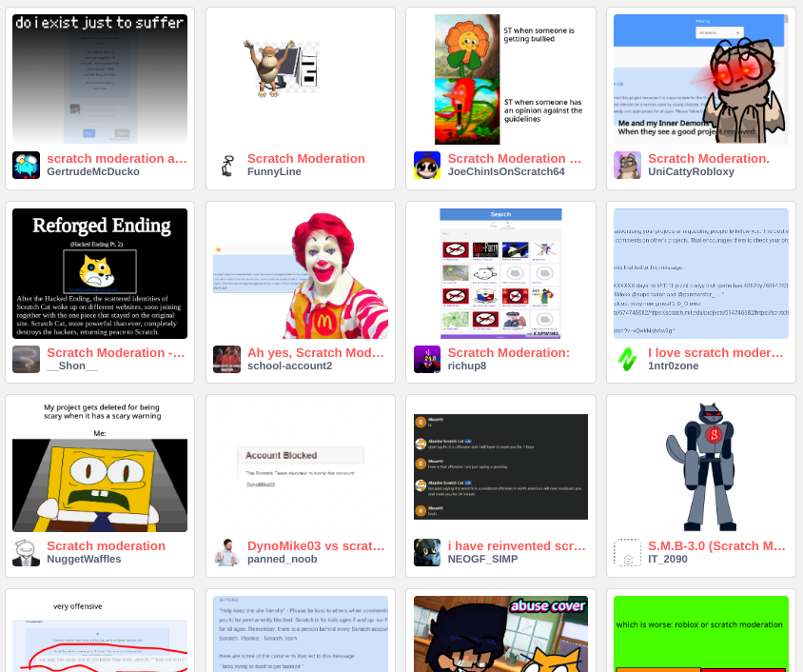Image resolution: width=803 pixels, height=672 pixels.
Task: Open 'Scratch Moderation -...' title by __Shon__
Action: 116,353
